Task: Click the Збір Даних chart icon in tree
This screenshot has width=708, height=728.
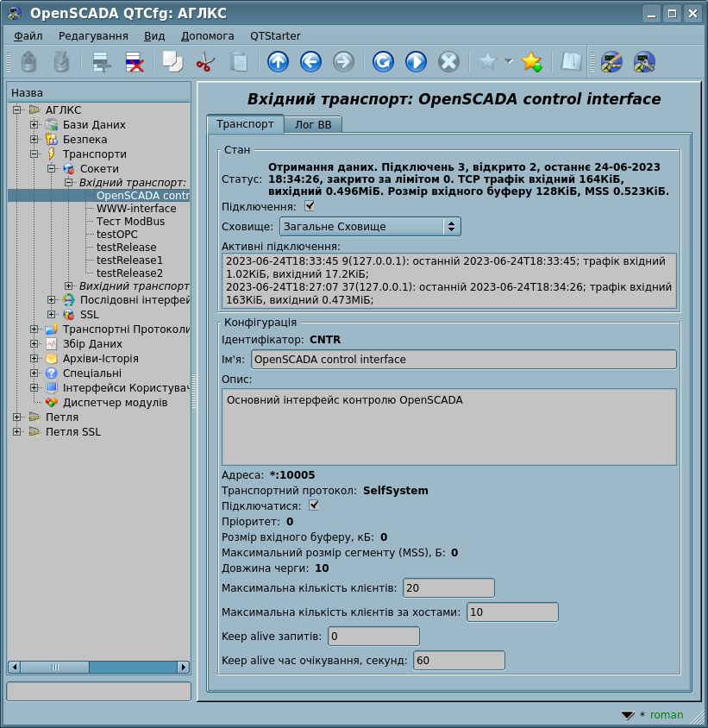Action: click(51, 343)
